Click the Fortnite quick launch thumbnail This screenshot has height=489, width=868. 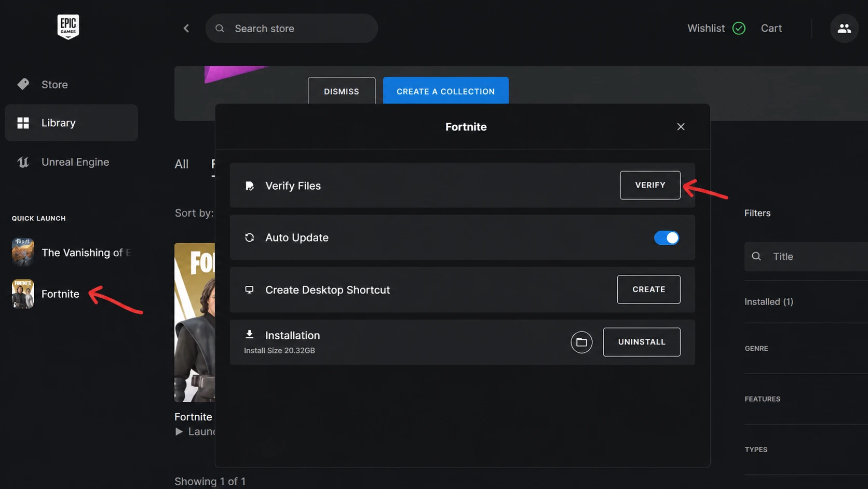(23, 294)
